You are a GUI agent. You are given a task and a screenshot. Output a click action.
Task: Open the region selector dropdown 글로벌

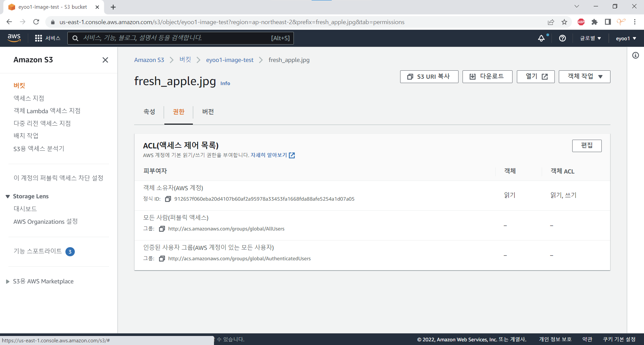[x=590, y=38]
